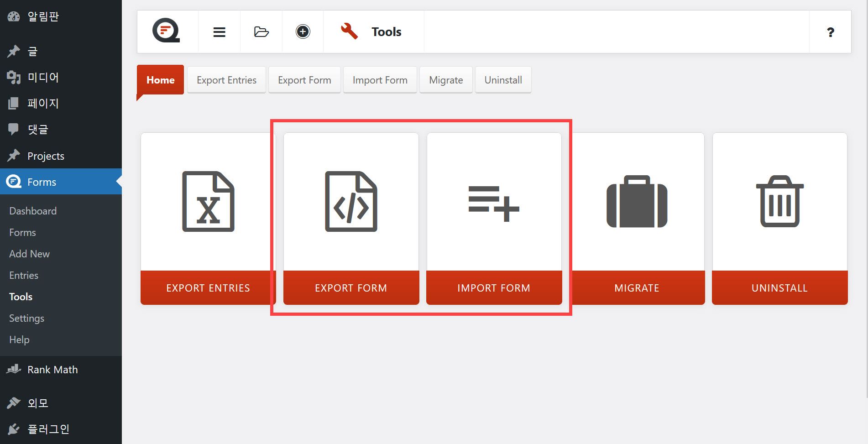Click the brush icon beside 외모
868x444 pixels.
pos(14,402)
